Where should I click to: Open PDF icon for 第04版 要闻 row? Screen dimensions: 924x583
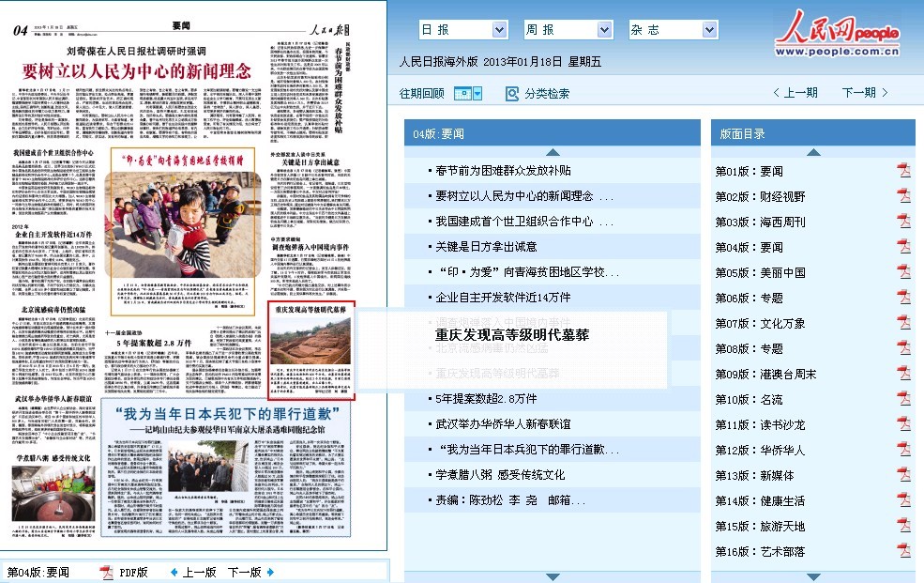pos(903,246)
